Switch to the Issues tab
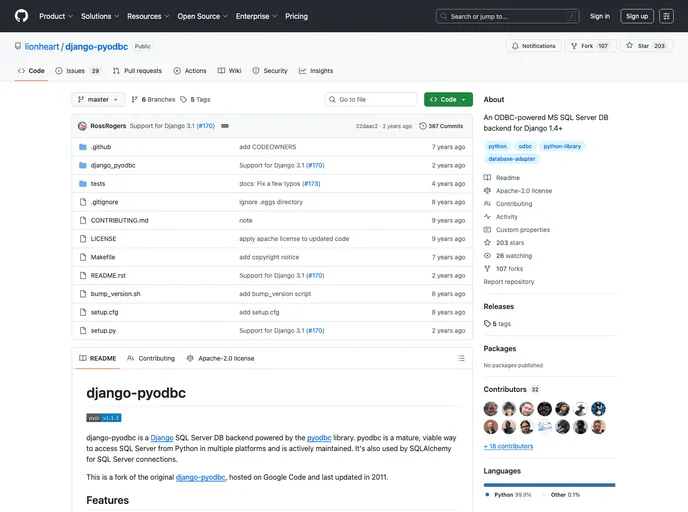The width and height of the screenshot is (688, 512). (78, 71)
